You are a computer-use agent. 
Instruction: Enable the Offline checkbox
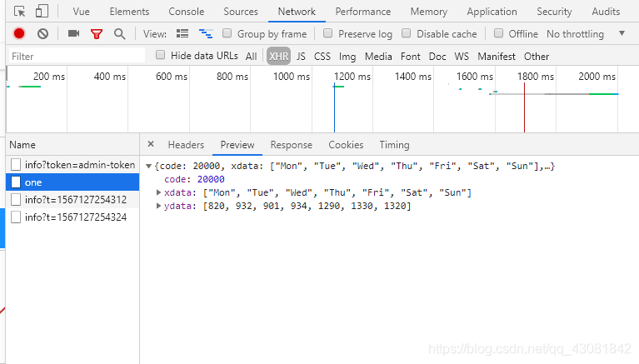click(498, 33)
